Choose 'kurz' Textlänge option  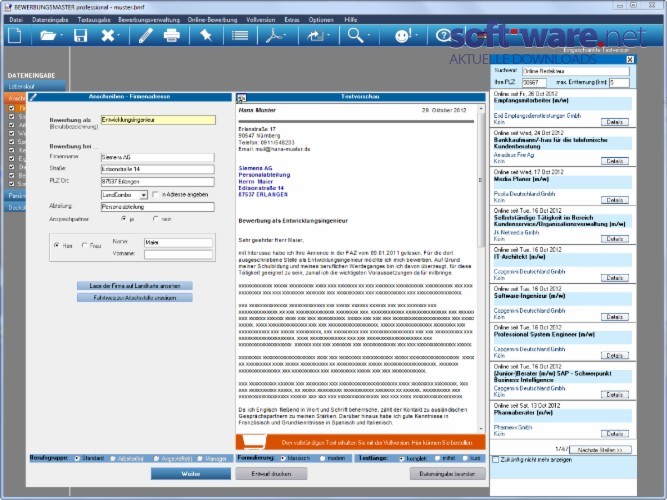tap(465, 458)
